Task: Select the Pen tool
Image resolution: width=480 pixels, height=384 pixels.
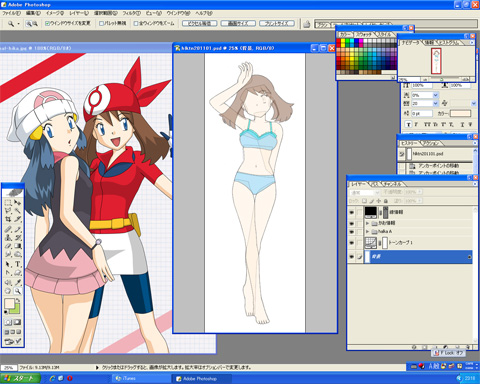Action: [8, 273]
